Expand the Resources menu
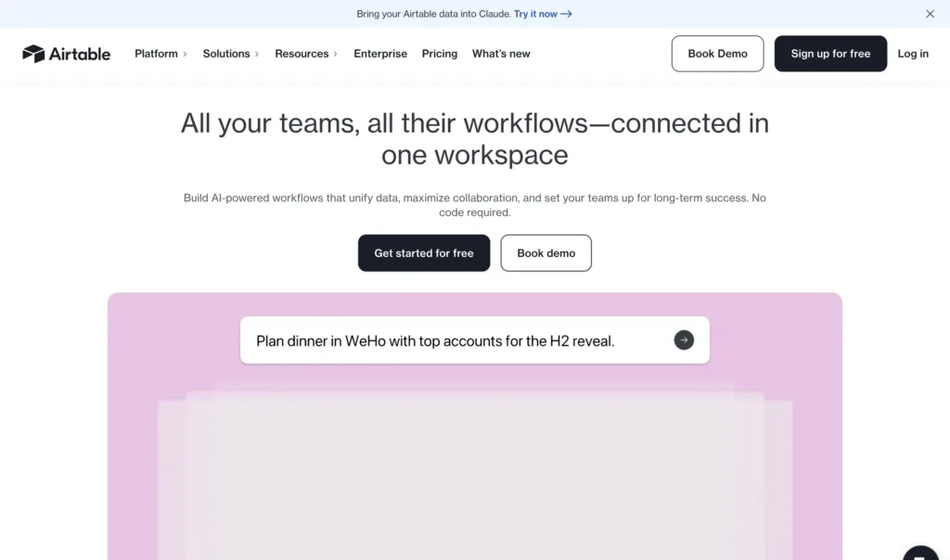 306,54
